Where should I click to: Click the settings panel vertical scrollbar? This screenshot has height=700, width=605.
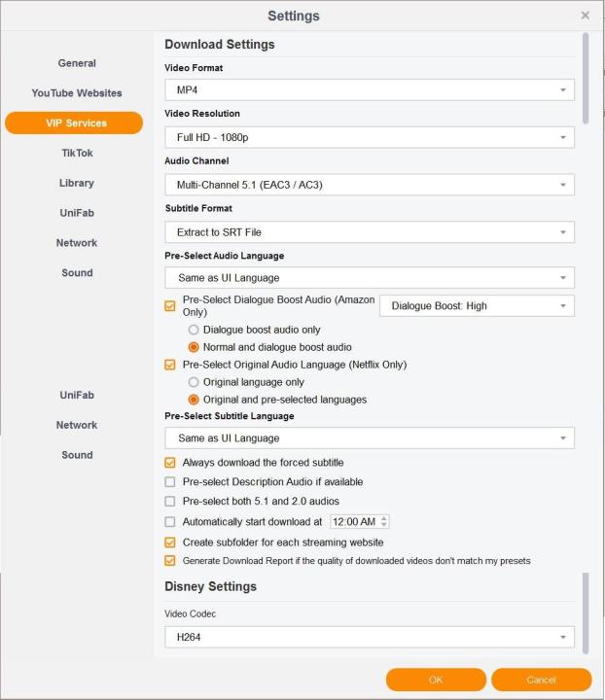click(x=585, y=78)
